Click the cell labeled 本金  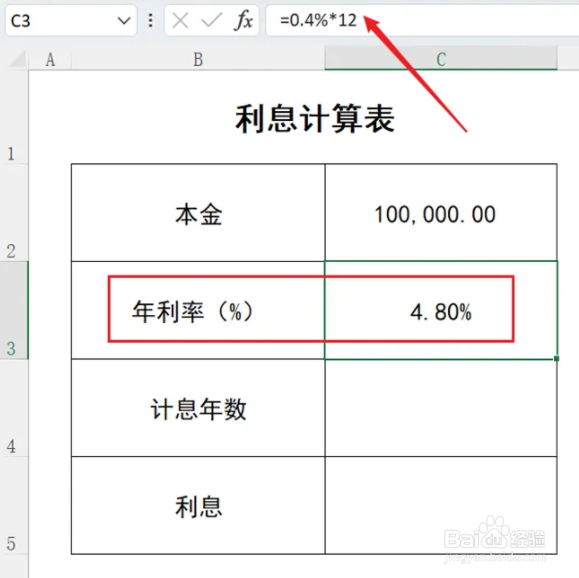(198, 213)
